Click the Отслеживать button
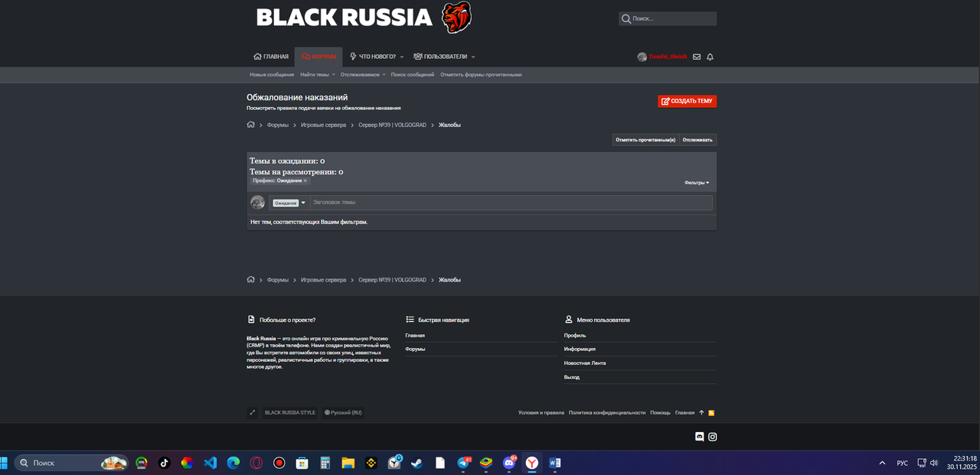 [x=697, y=140]
